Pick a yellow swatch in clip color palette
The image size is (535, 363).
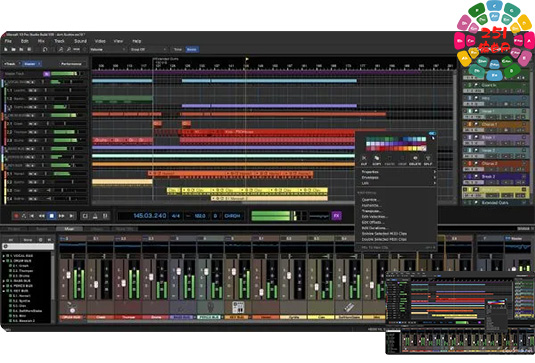(415, 148)
